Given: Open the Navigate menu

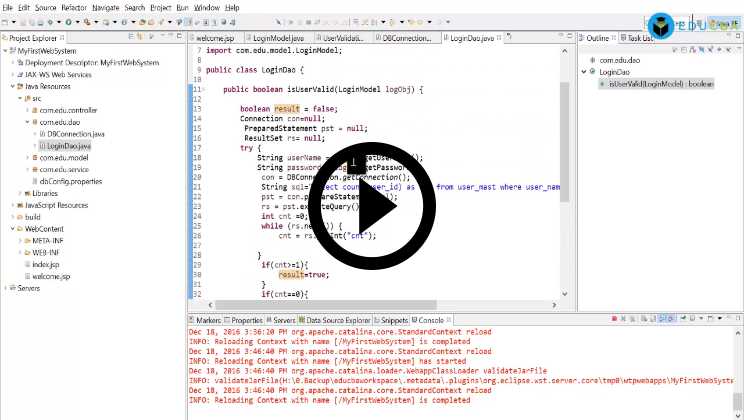Looking at the screenshot, I should tap(105, 7).
